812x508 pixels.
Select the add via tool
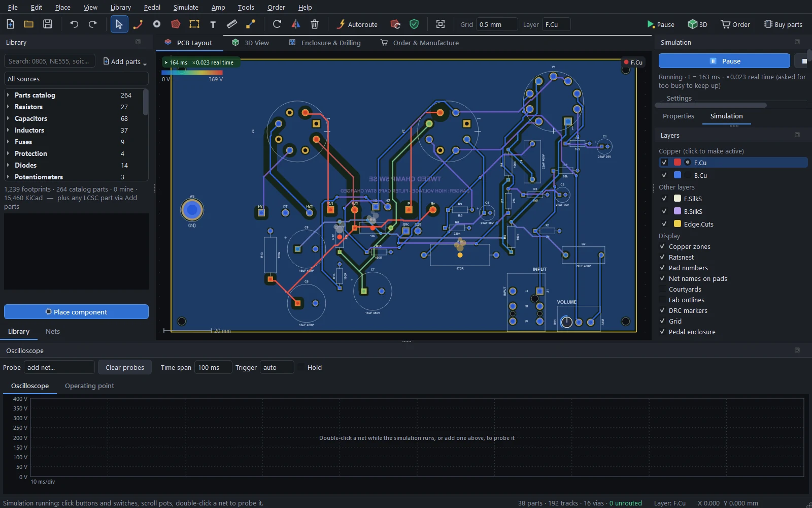point(157,24)
